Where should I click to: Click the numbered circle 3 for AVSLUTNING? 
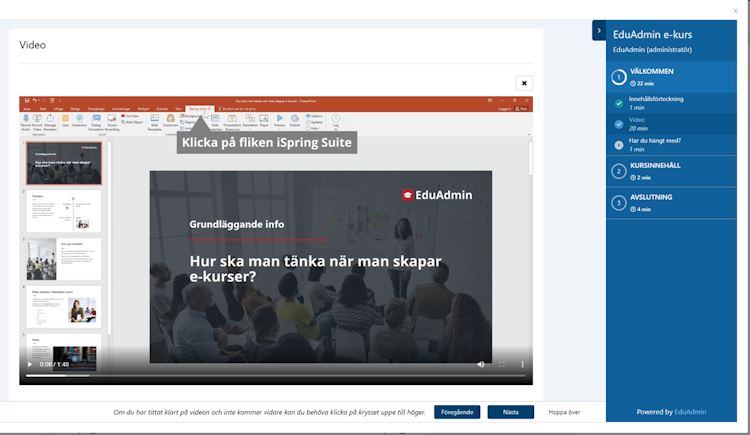coord(618,203)
